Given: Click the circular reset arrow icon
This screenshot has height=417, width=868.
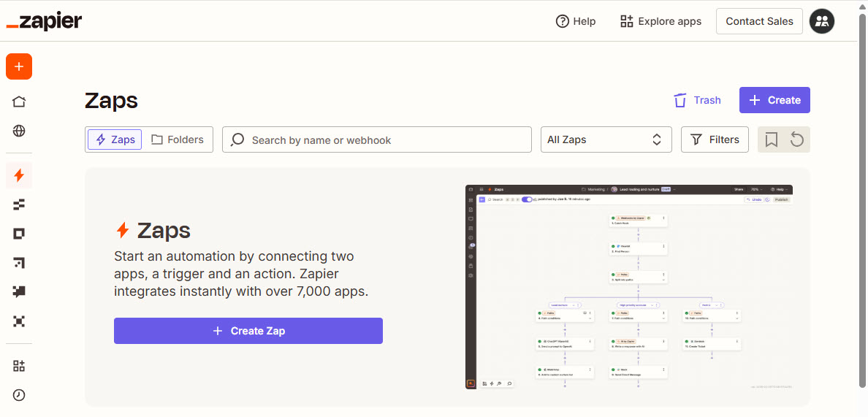Looking at the screenshot, I should click(796, 139).
